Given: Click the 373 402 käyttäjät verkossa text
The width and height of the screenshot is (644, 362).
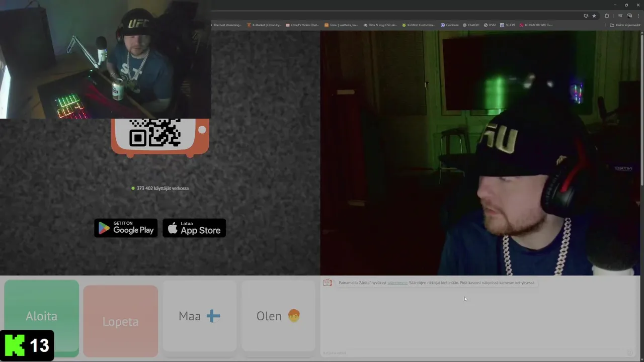Looking at the screenshot, I should point(163,188).
